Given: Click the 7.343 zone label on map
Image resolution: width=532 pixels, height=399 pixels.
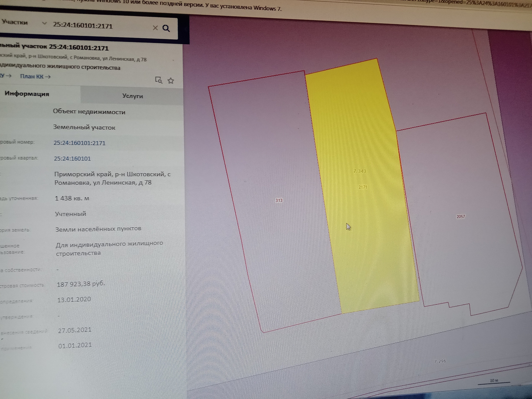Looking at the screenshot, I should pyautogui.click(x=360, y=171).
